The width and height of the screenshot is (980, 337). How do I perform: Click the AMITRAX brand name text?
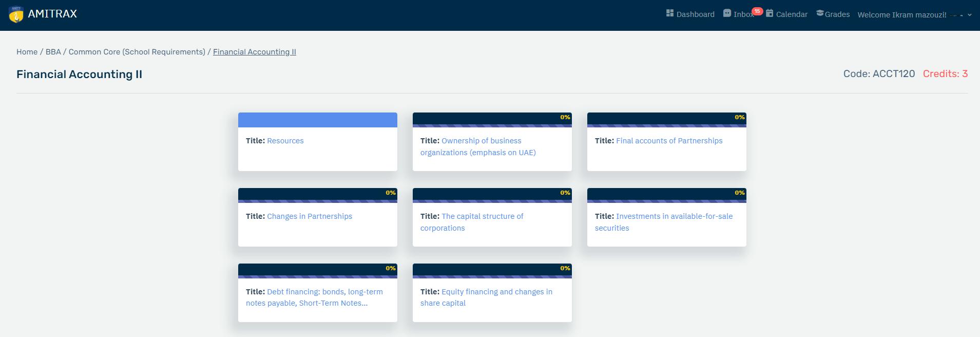click(x=52, y=14)
